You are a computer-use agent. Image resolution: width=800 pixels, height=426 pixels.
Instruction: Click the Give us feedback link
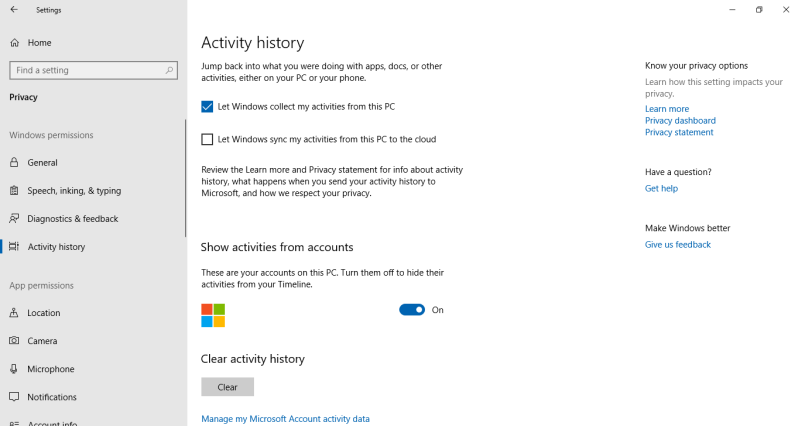pyautogui.click(x=677, y=245)
